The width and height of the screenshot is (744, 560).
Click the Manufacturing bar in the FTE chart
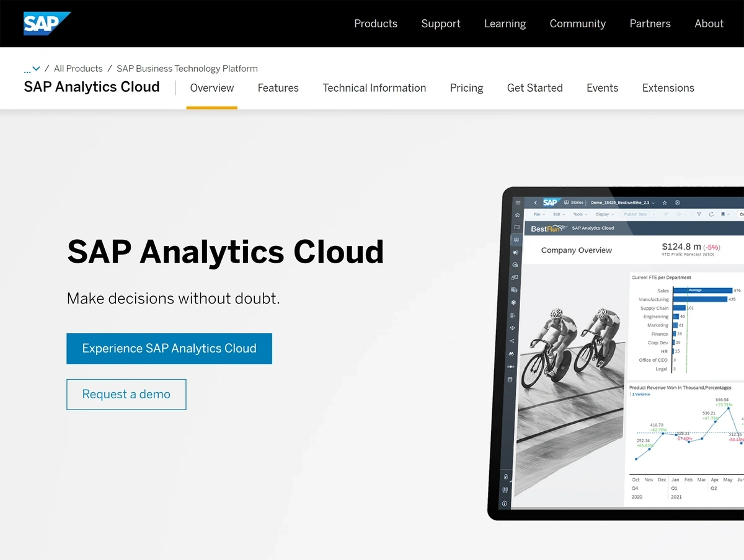click(x=700, y=299)
